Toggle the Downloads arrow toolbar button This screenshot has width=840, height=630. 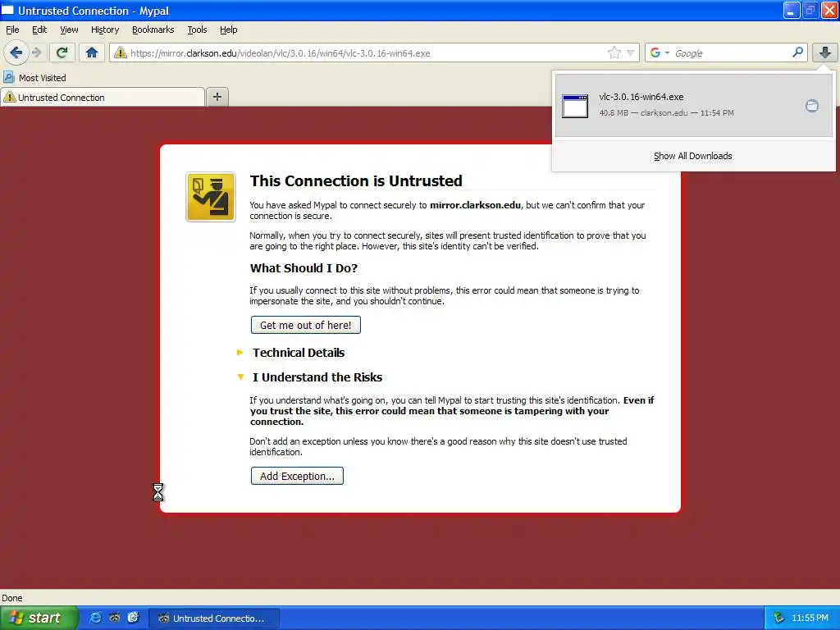pos(825,52)
